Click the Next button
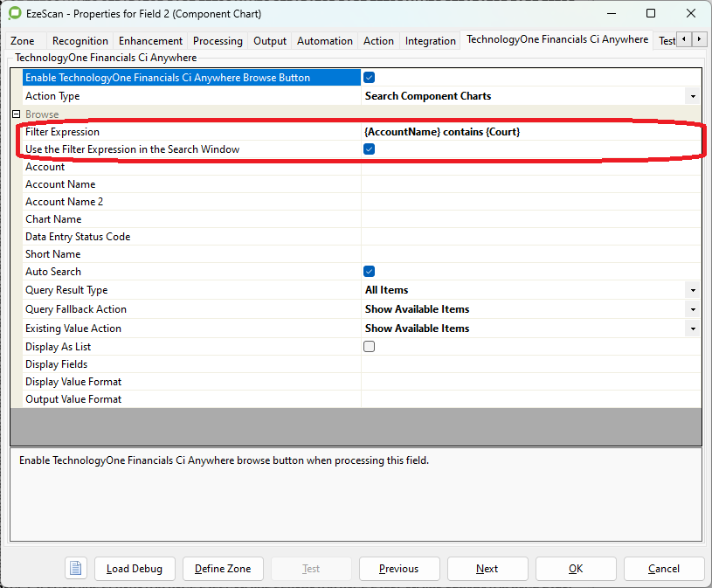Screen dimensions: 712x588 coord(487,568)
